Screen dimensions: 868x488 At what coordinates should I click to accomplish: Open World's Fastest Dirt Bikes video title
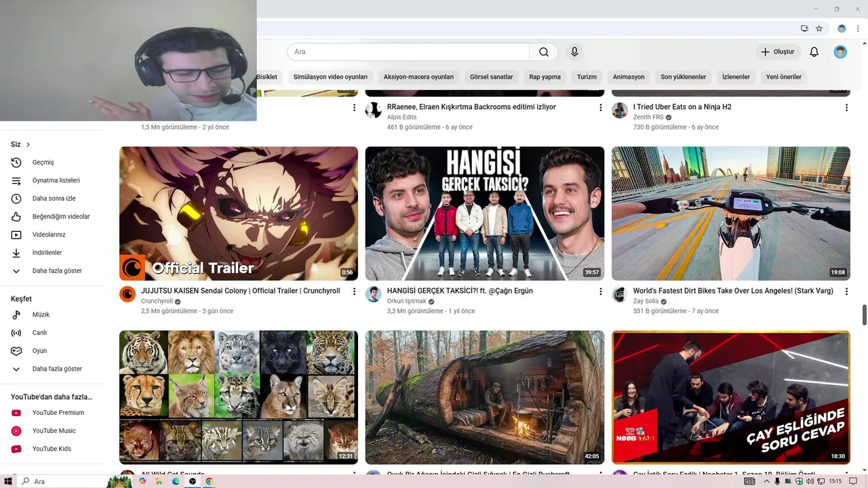[733, 291]
